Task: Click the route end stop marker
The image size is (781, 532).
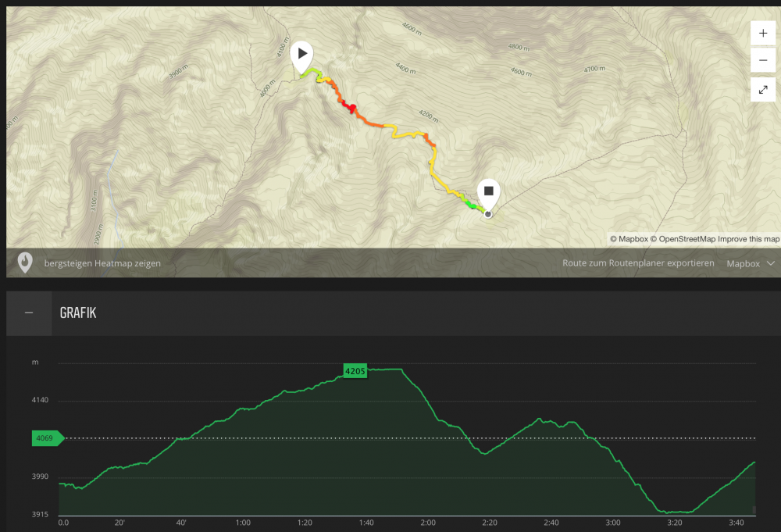Action: point(489,191)
